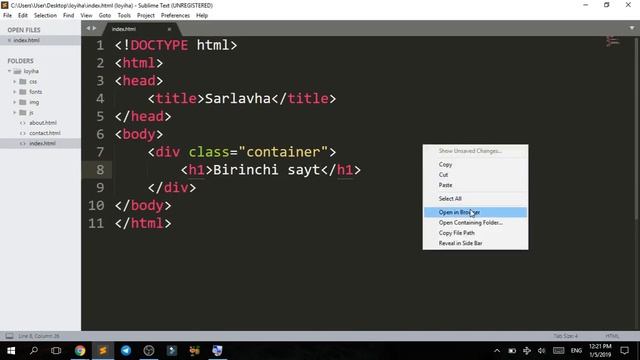Expand the img folder arrow
Image resolution: width=640 pixels, height=360 pixels.
[x=15, y=102]
